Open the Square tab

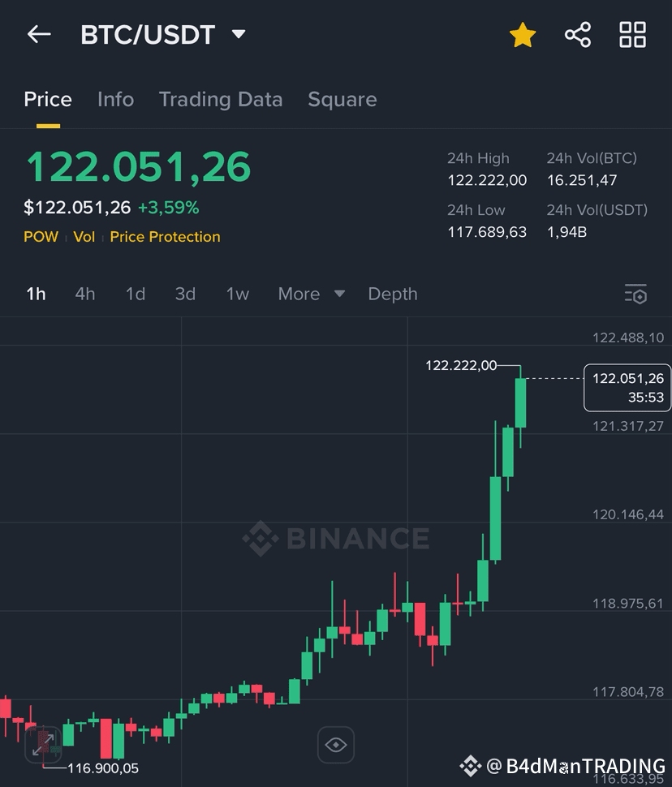[x=342, y=99]
